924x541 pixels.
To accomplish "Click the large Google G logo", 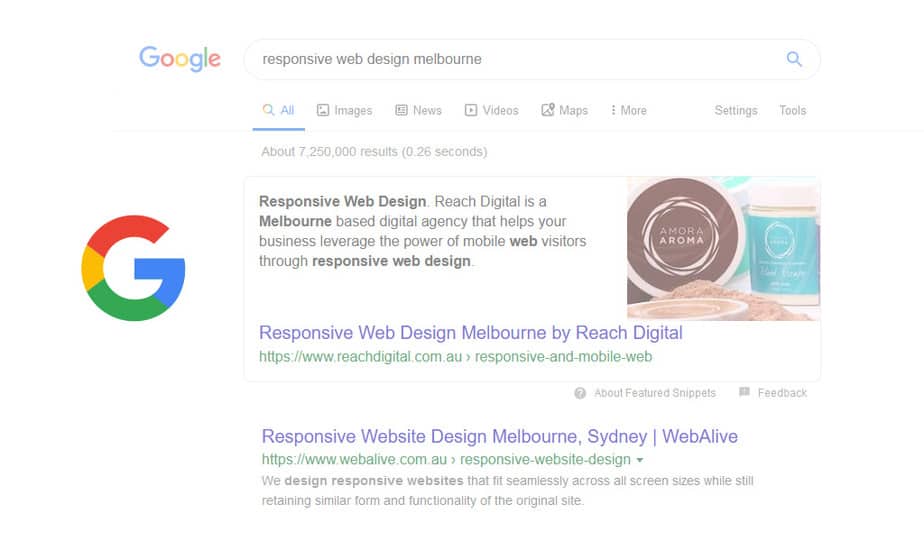I will click(x=134, y=268).
